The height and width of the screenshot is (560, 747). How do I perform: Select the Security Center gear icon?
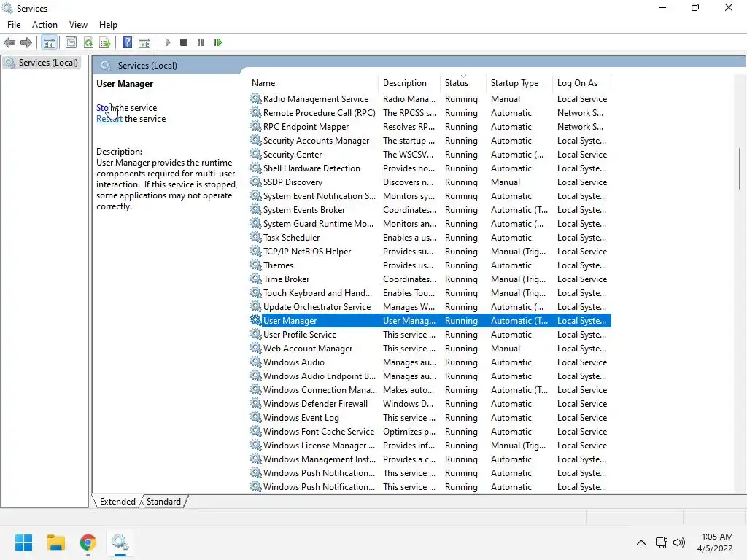pyautogui.click(x=256, y=155)
